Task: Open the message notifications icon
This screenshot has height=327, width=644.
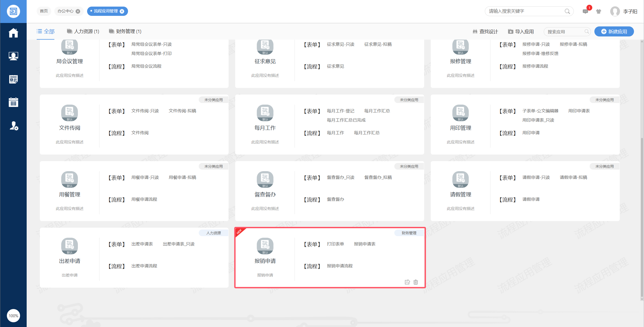Action: coord(585,11)
